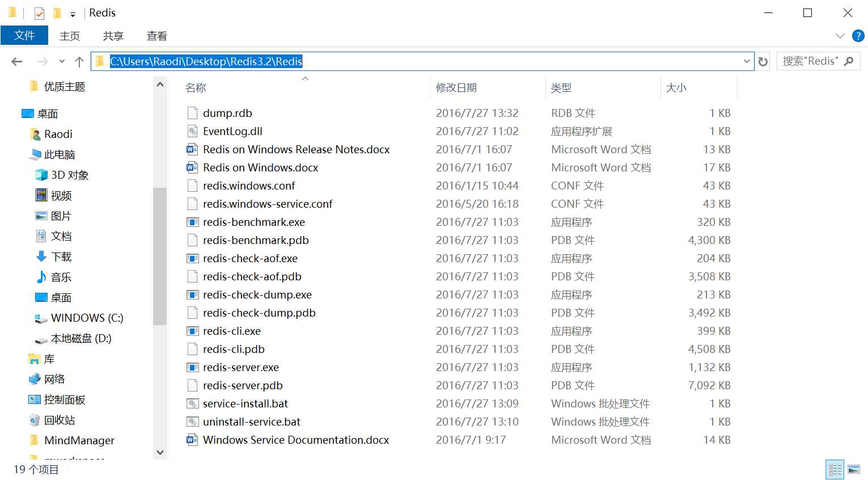
Task: Expand the ribbon with the chevron
Action: 840,36
